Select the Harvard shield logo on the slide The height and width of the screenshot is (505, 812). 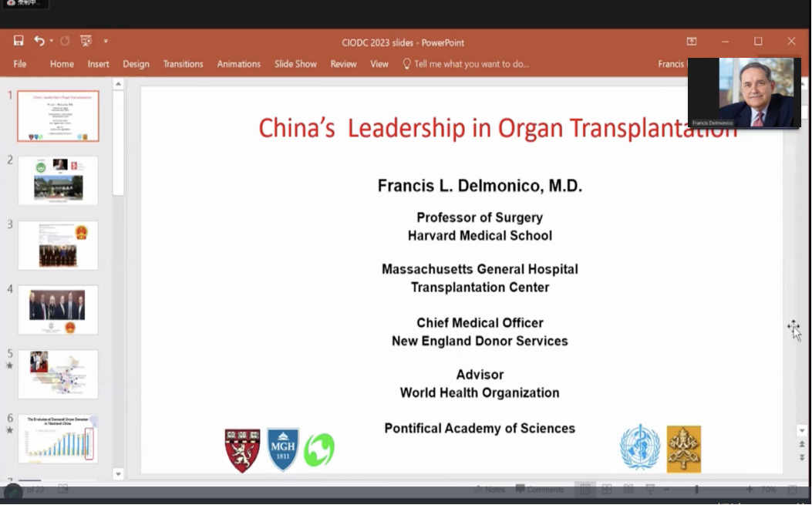click(x=242, y=450)
